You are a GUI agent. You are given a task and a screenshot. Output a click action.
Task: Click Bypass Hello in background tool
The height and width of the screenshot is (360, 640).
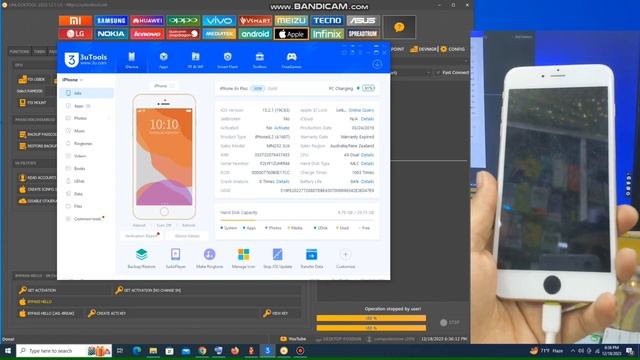36,302
